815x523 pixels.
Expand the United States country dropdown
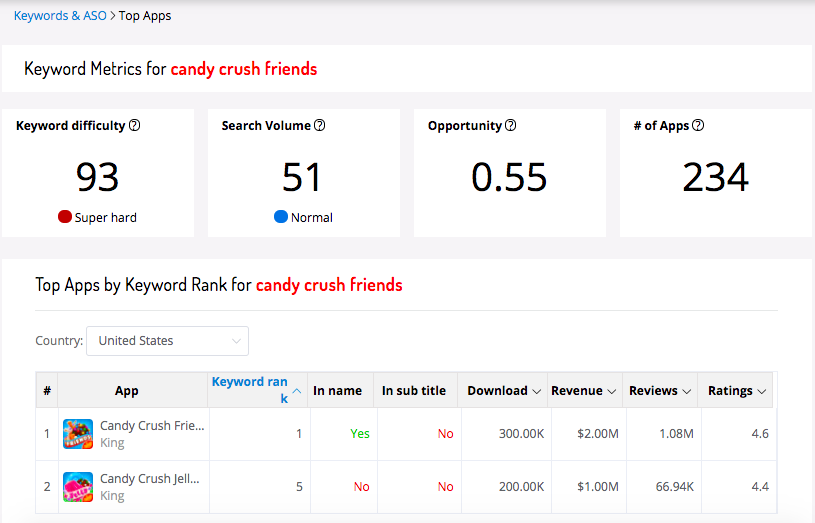[x=167, y=341]
